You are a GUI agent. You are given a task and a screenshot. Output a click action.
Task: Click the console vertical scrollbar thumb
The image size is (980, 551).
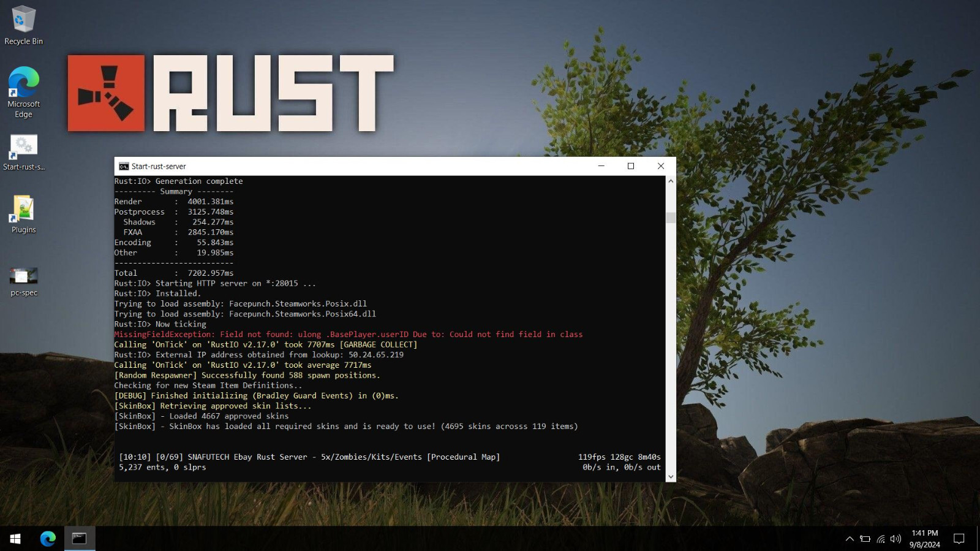pyautogui.click(x=671, y=218)
